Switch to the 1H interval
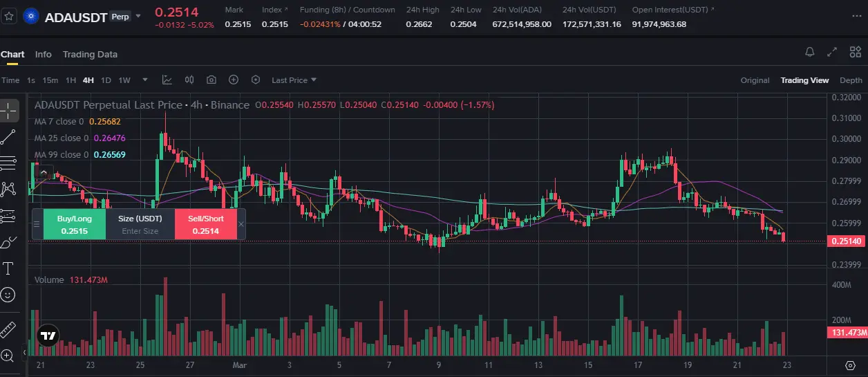The width and height of the screenshot is (868, 377). [x=70, y=80]
